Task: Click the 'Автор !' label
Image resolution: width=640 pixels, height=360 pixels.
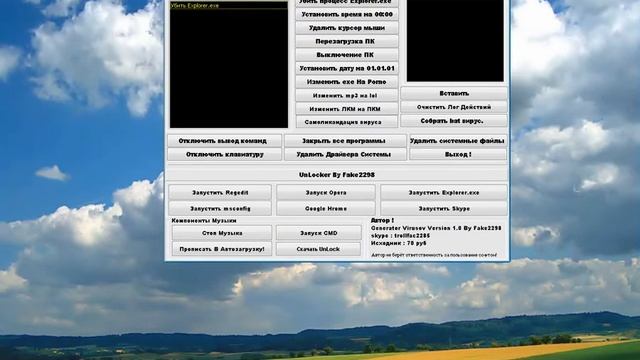Action: 382,220
